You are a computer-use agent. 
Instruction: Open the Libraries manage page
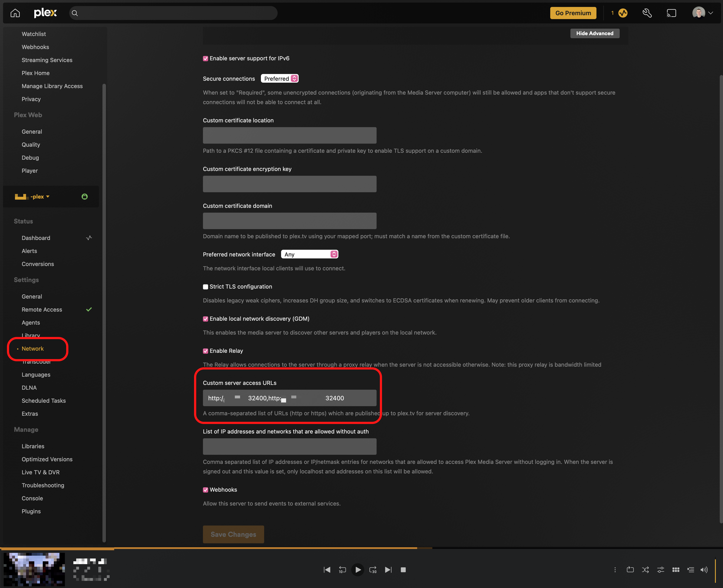[33, 446]
